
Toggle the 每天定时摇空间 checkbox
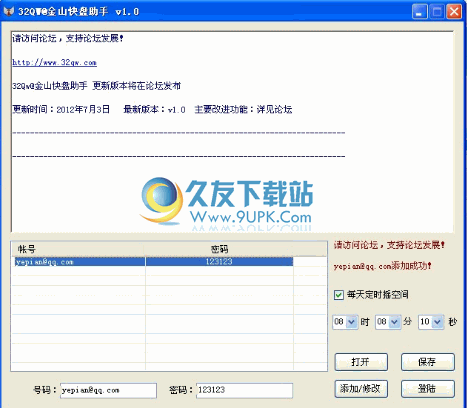339,295
